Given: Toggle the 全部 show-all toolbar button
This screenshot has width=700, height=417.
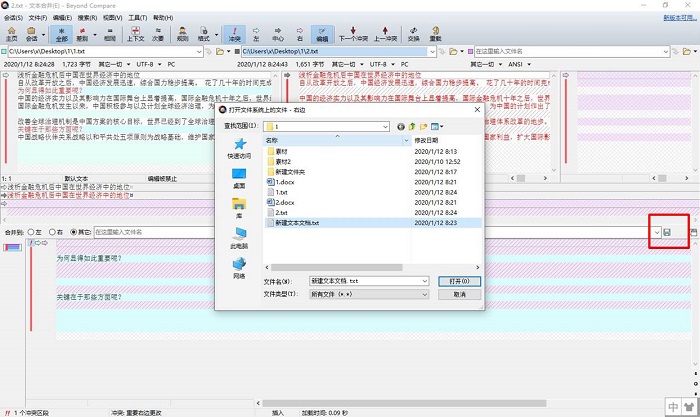Looking at the screenshot, I should click(x=62, y=34).
